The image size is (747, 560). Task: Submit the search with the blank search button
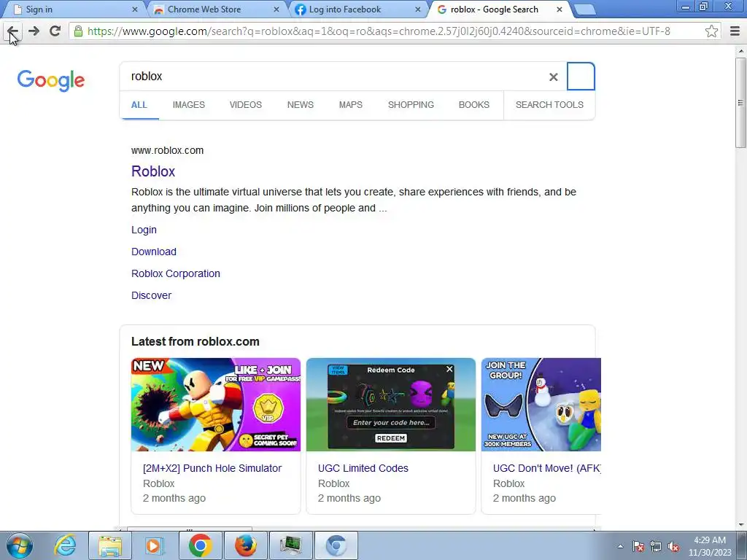click(580, 76)
